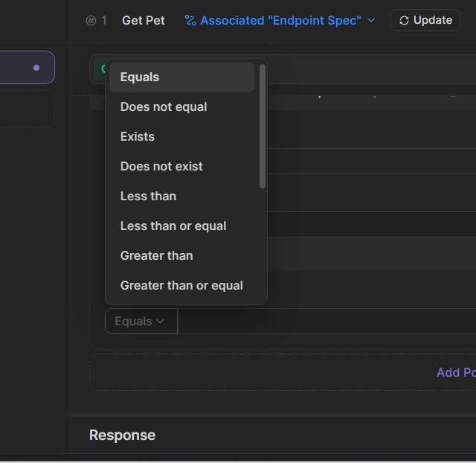Expand chevron beside Associated Endpoint Spec

[x=371, y=21]
